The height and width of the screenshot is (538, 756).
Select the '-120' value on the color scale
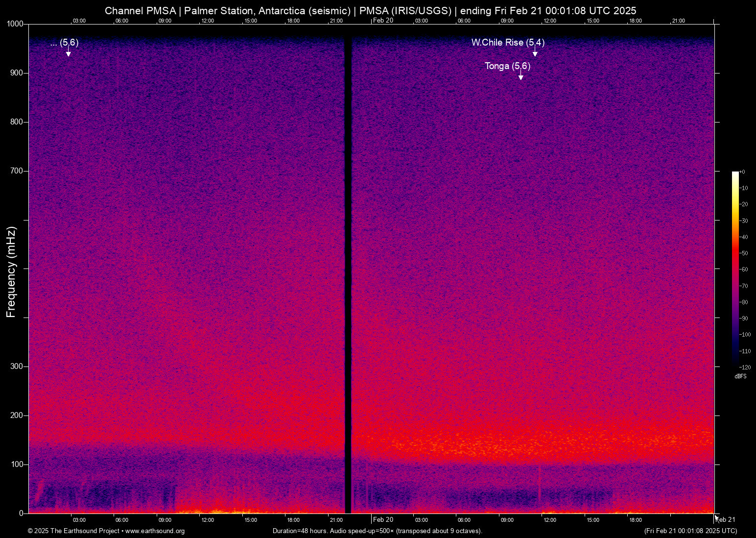click(745, 367)
